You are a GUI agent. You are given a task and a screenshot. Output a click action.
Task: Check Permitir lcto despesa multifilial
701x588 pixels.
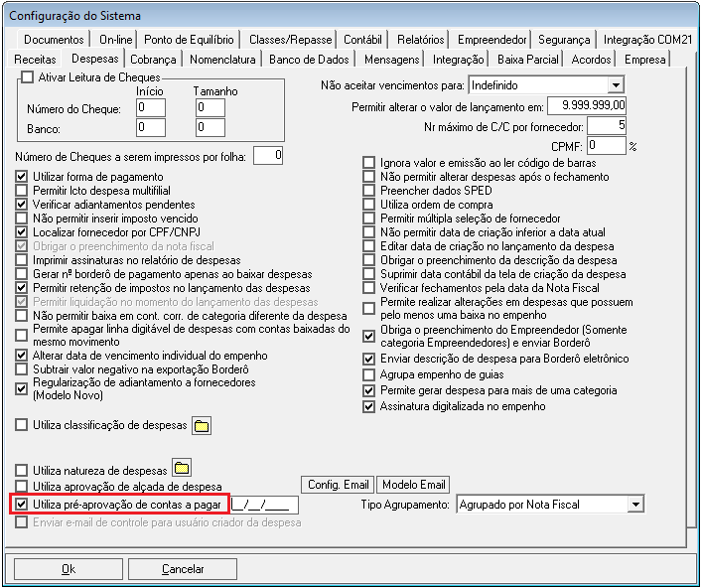click(21, 191)
